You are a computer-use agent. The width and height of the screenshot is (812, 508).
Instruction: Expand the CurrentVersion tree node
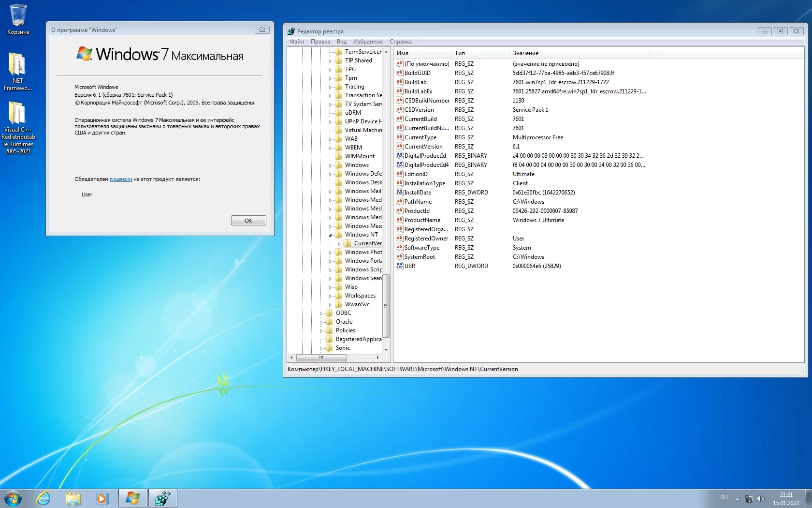pos(340,244)
